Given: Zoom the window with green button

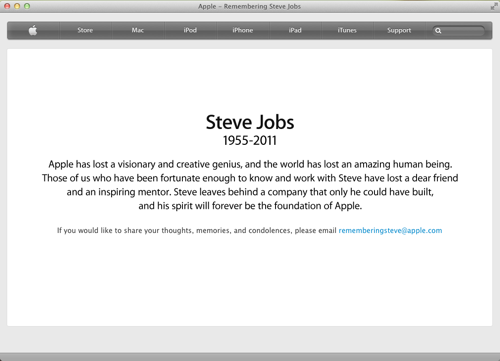Looking at the screenshot, I should pyautogui.click(x=27, y=6).
